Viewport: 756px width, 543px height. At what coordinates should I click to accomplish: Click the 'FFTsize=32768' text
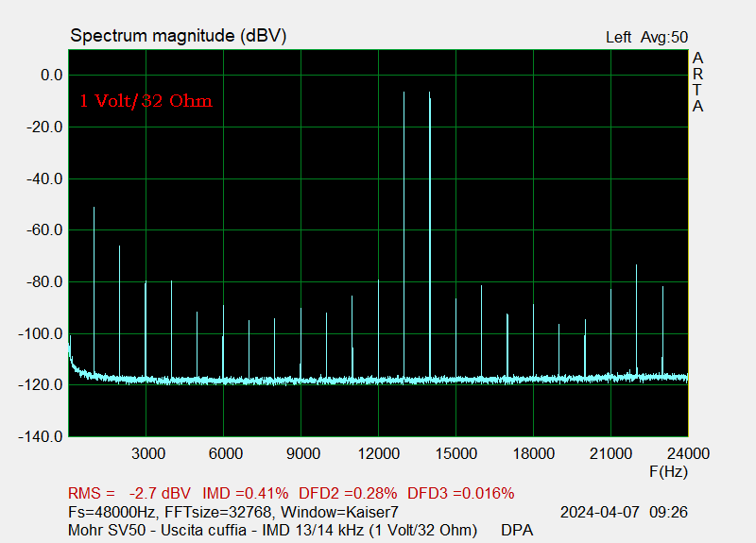(x=218, y=512)
